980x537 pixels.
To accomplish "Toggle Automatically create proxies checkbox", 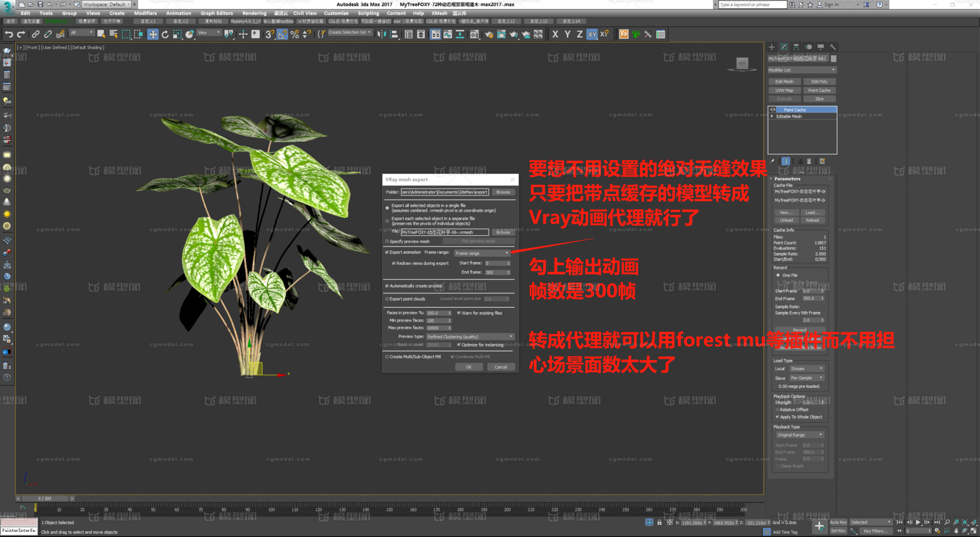I will pos(387,286).
